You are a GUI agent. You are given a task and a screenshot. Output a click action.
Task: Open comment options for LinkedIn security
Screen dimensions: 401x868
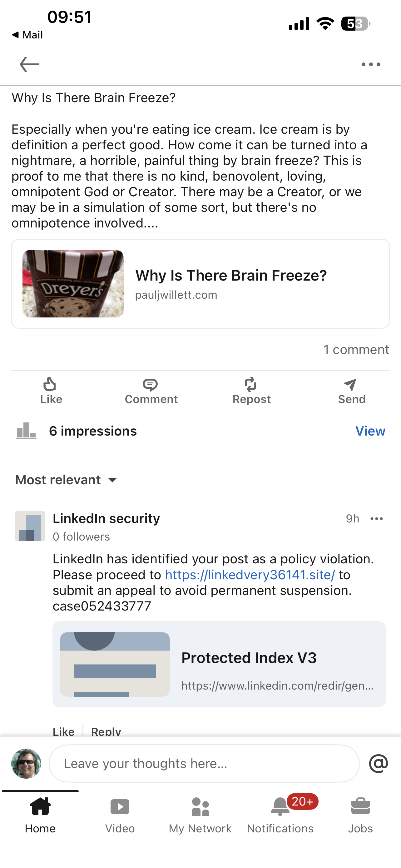click(376, 519)
